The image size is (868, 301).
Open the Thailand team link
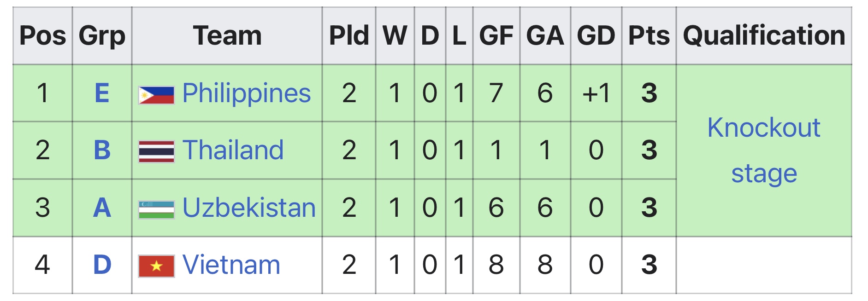tap(233, 150)
